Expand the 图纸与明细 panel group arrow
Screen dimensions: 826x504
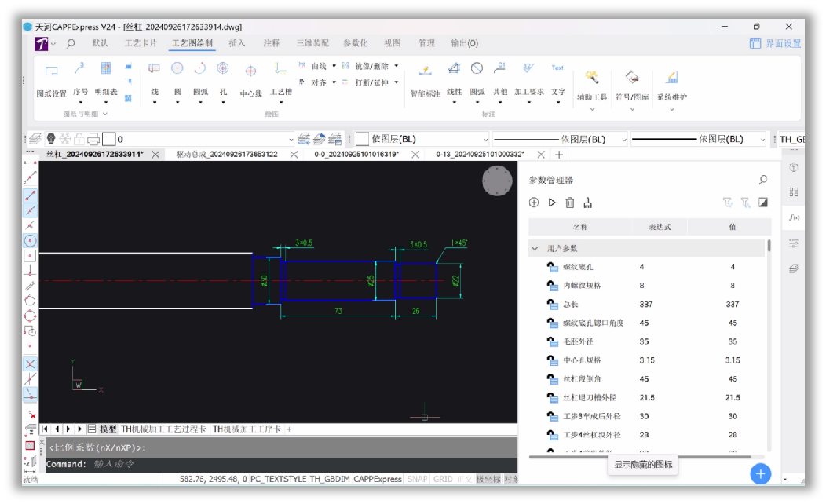tap(105, 114)
